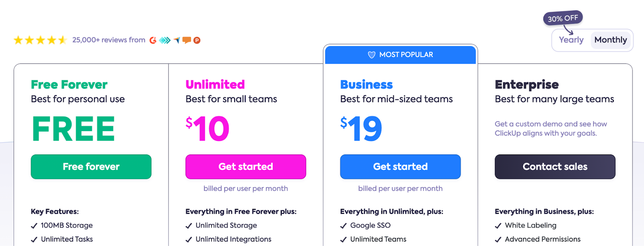This screenshot has height=246, width=644.
Task: Click the checkmark beside Google SSO
Action: 343,226
